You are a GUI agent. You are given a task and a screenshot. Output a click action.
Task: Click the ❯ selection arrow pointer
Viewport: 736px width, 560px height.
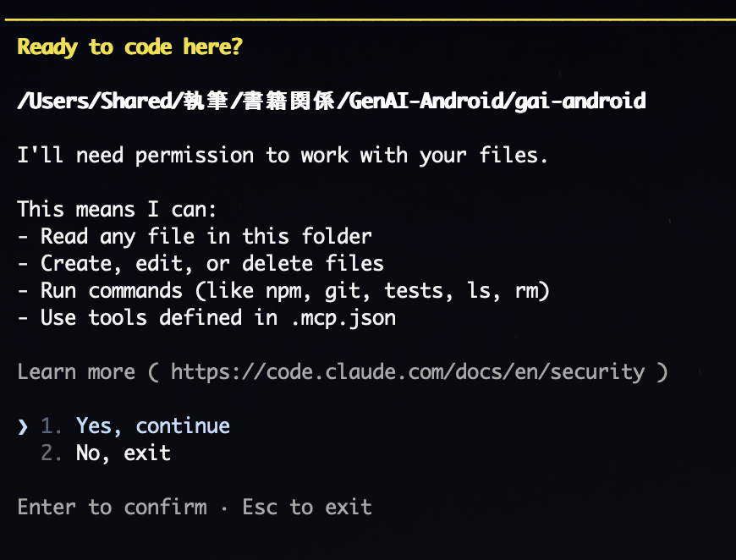23,425
